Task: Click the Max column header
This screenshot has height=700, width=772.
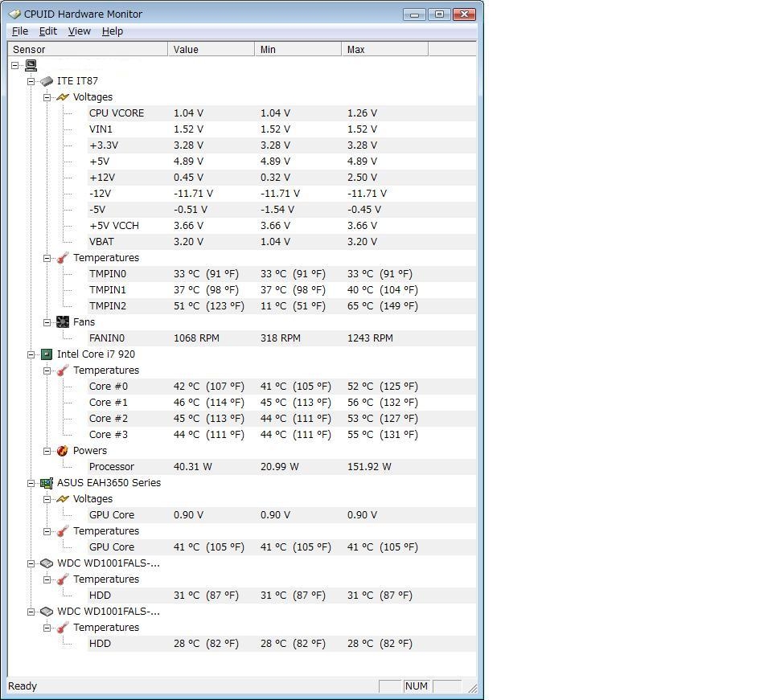Action: (384, 49)
